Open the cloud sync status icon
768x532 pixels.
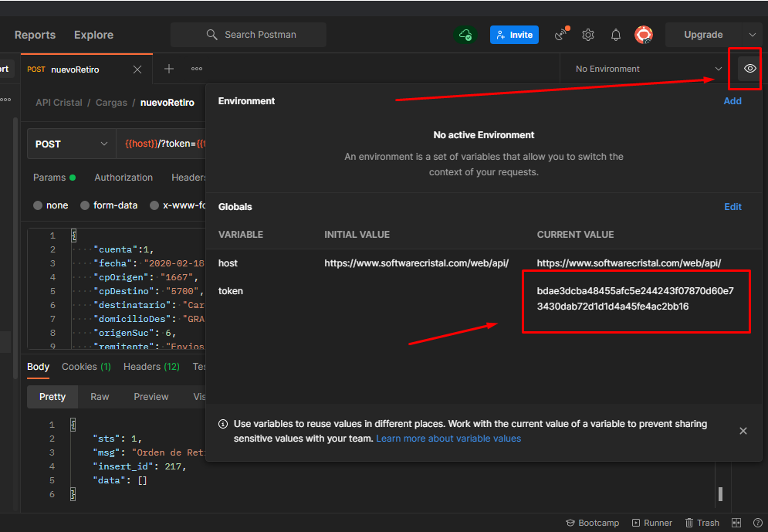pos(465,35)
